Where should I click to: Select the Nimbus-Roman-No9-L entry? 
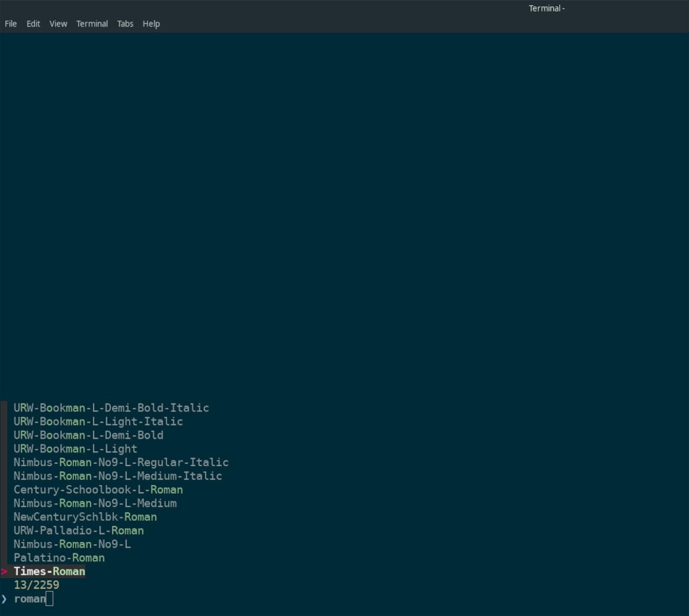[x=72, y=544]
